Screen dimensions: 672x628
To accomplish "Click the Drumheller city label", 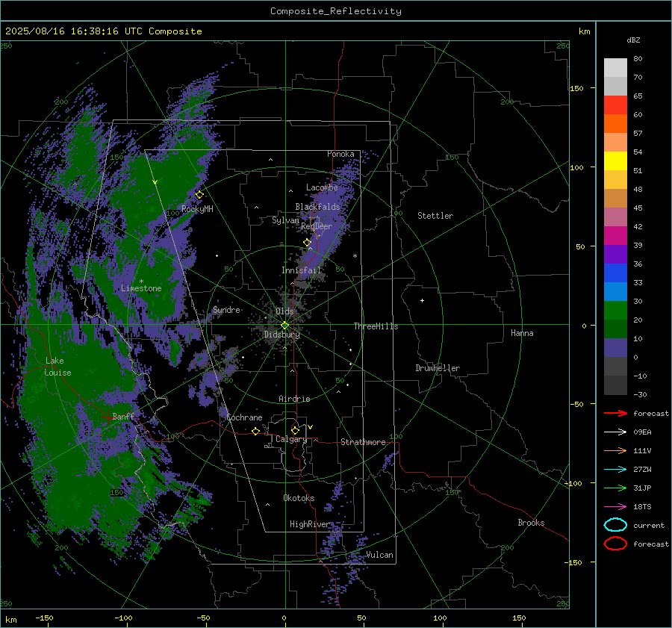I will pyautogui.click(x=438, y=368).
